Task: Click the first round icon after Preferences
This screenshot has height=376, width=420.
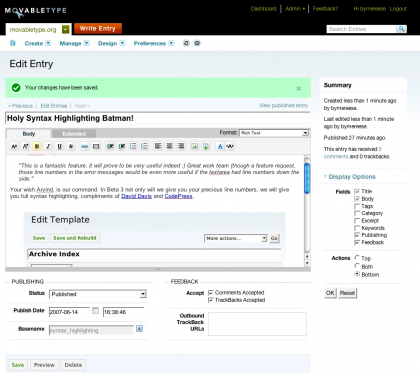Action: (x=186, y=43)
